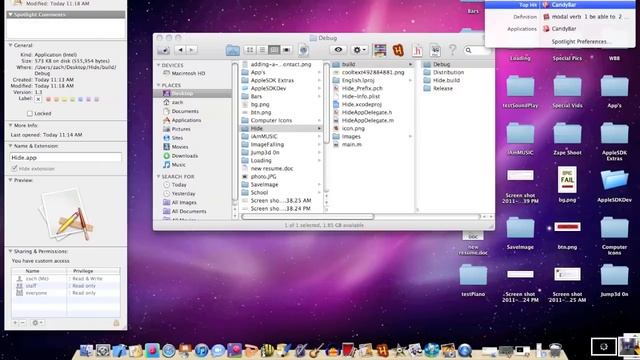Select the All Images saved search
Viewport: 640px width, 360px height.
pos(184,202)
